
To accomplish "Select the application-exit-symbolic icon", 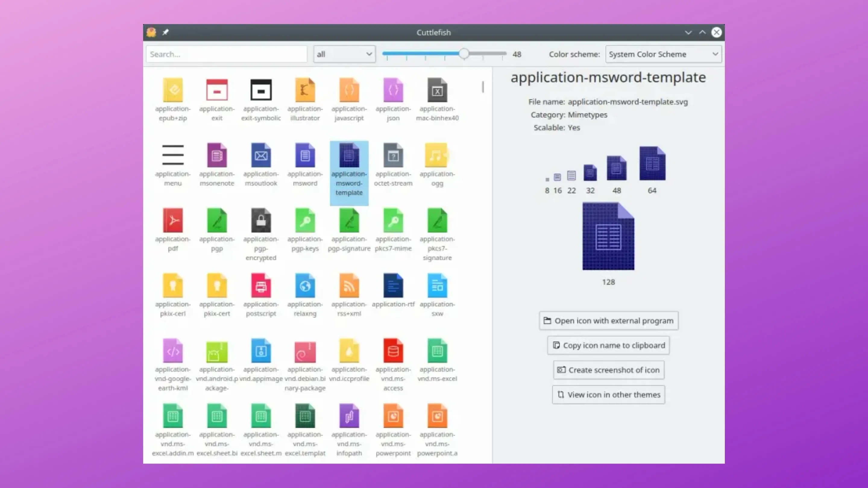I will pos(261,90).
